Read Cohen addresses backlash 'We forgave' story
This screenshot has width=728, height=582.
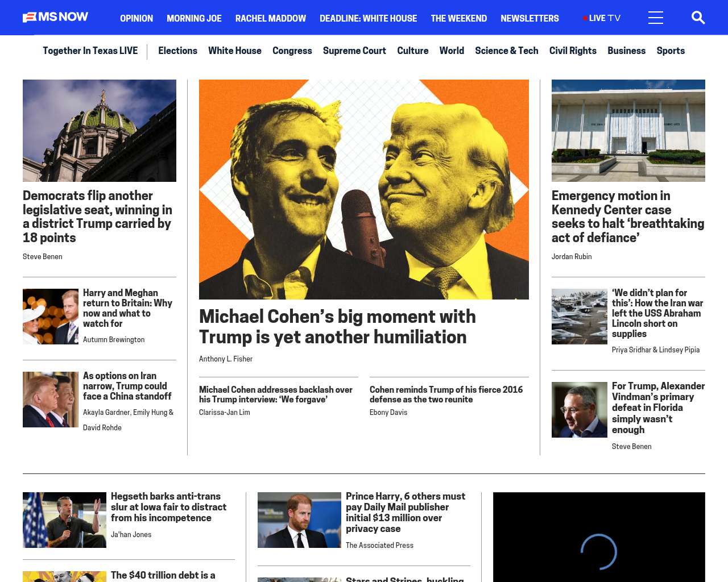pyautogui.click(x=276, y=394)
